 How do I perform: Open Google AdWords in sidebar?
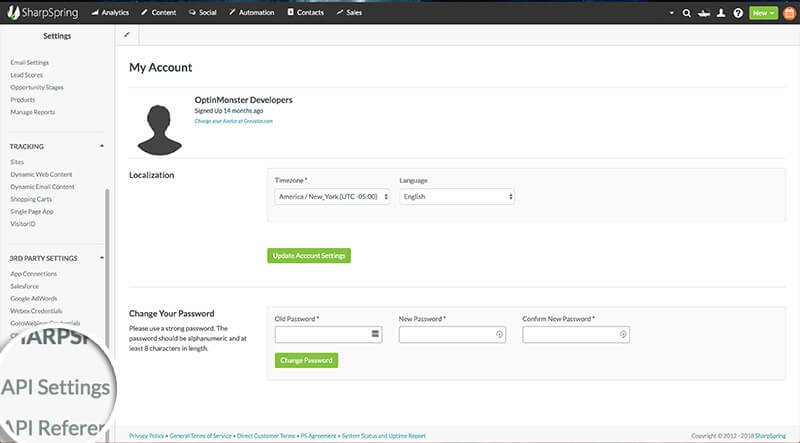pos(34,299)
